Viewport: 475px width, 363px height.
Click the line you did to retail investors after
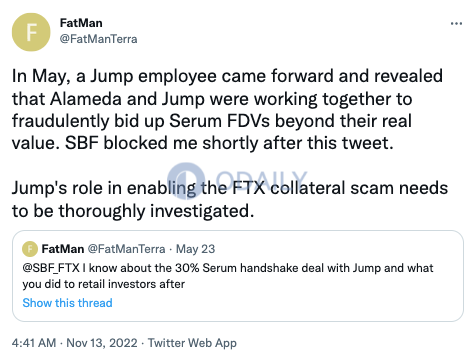(104, 284)
